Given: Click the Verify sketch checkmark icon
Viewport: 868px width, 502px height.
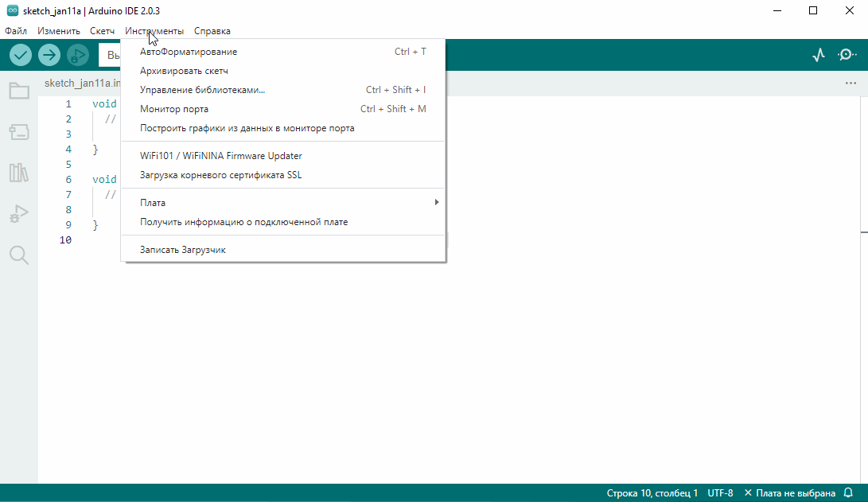Looking at the screenshot, I should [21, 55].
